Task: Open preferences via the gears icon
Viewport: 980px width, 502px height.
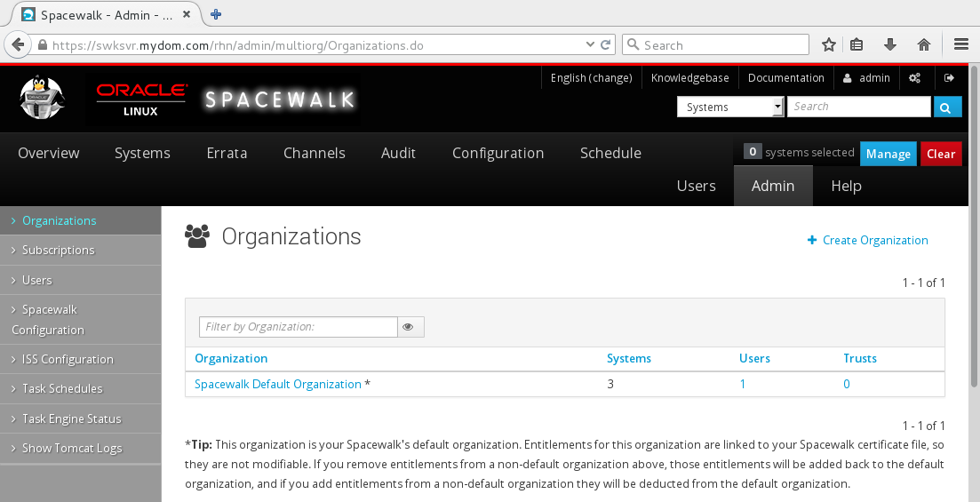Action: [x=915, y=78]
